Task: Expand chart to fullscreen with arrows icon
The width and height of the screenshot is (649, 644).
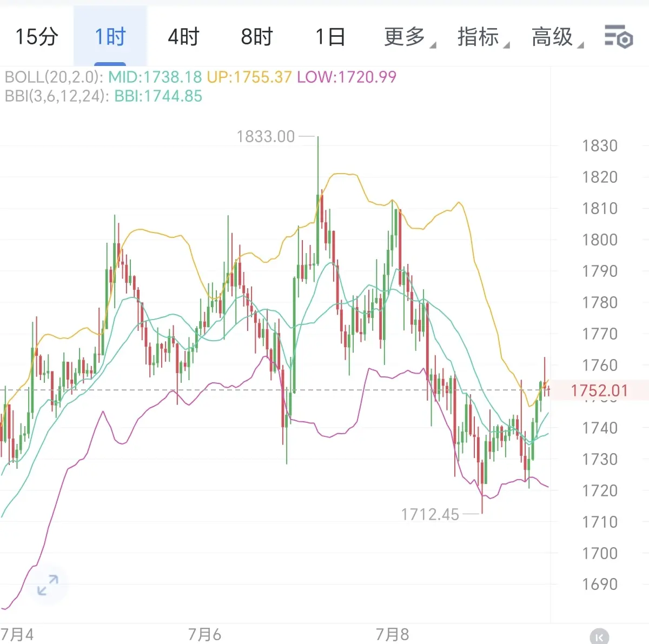Action: (48, 585)
